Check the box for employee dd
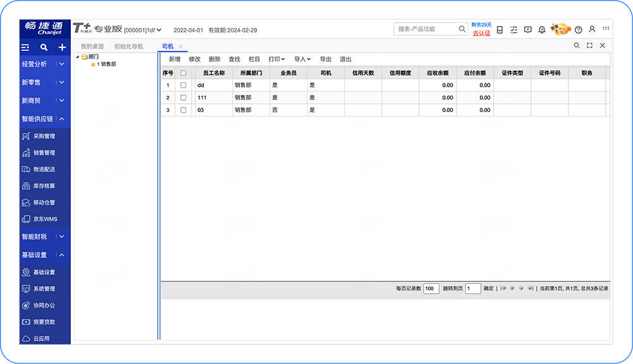The height and width of the screenshot is (364, 633). tap(184, 85)
